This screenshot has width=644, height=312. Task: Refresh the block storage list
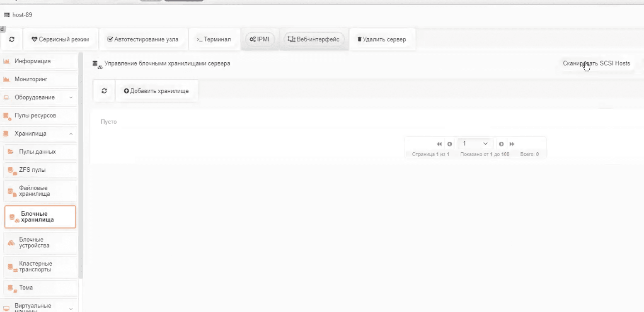coord(104,91)
